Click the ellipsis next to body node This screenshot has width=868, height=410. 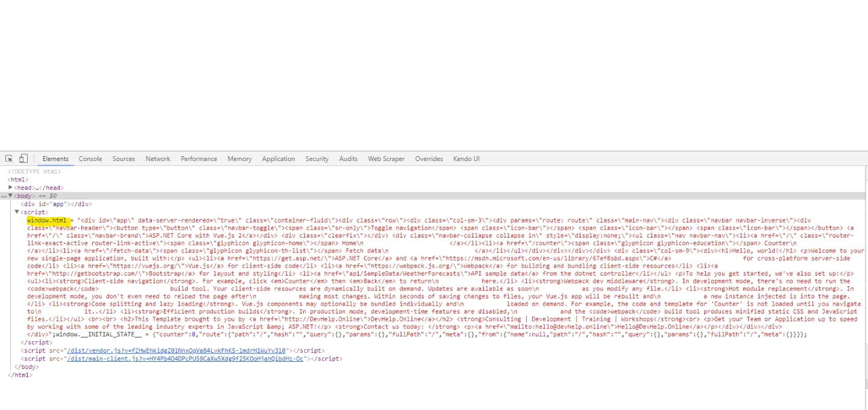pyautogui.click(x=4, y=196)
